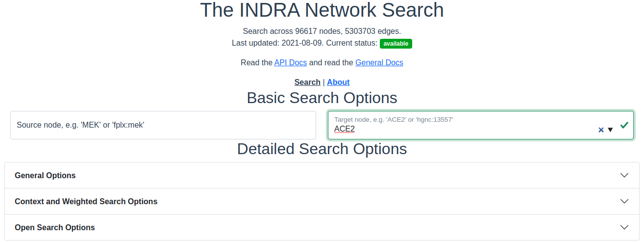Select the Search tab
644x242 pixels.
click(x=307, y=82)
